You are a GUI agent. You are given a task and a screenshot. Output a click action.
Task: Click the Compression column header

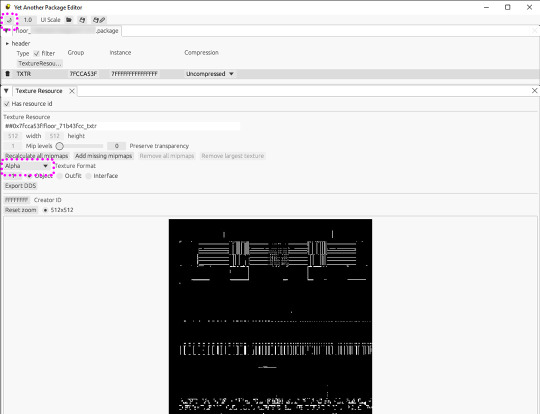coord(201,53)
